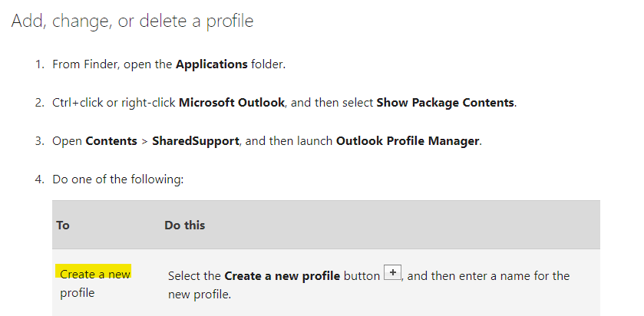This screenshot has width=644, height=316.
Task: Click the word "launch" in step 3
Action: 315,141
